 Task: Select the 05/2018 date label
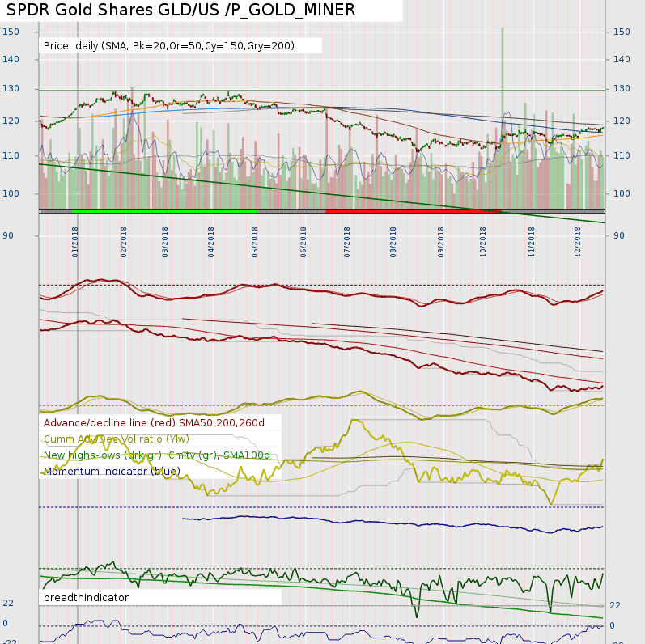tap(255, 242)
